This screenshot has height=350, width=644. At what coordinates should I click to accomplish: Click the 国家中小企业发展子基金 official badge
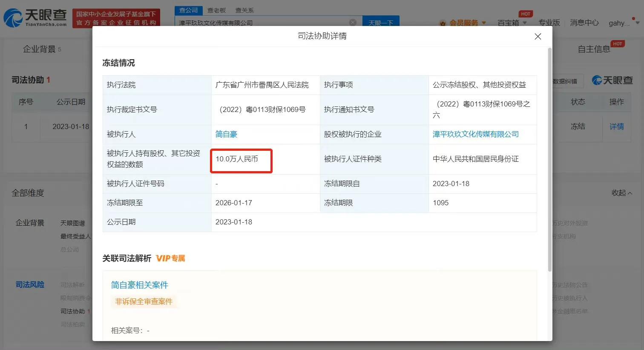pos(116,18)
